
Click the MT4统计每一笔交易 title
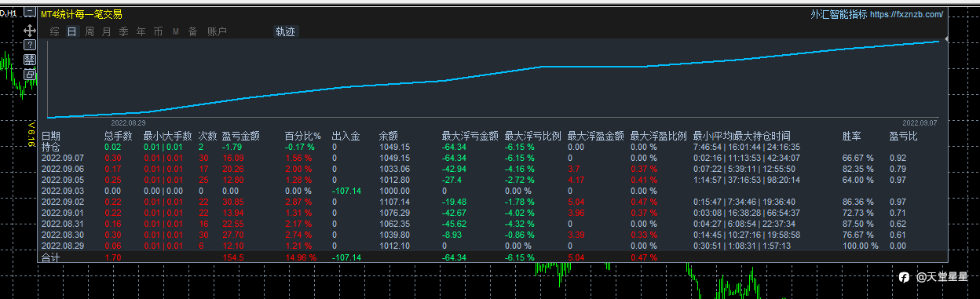click(82, 14)
